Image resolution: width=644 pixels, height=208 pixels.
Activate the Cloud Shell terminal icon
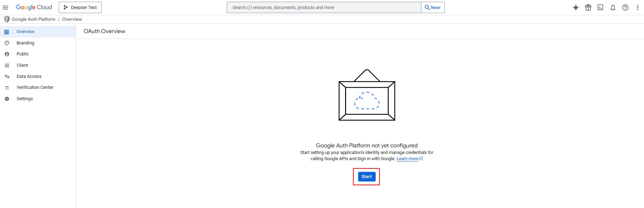(600, 8)
